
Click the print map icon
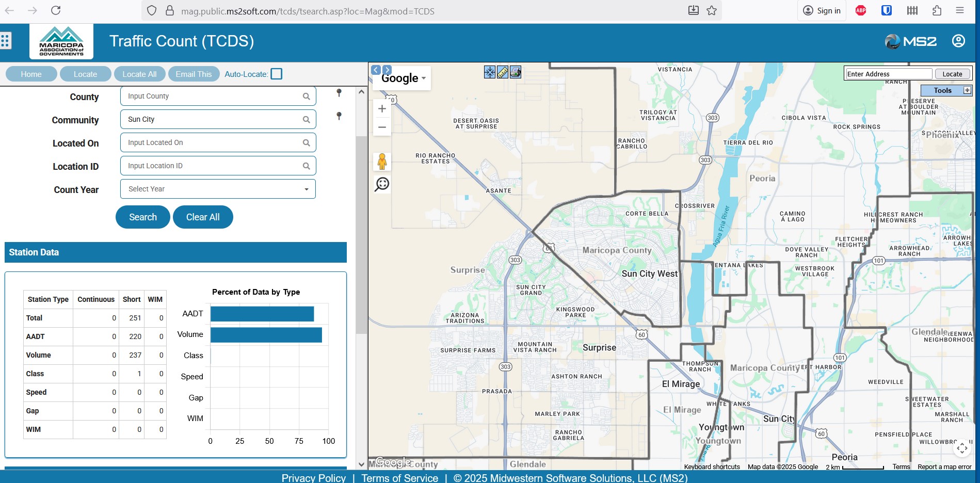(515, 72)
